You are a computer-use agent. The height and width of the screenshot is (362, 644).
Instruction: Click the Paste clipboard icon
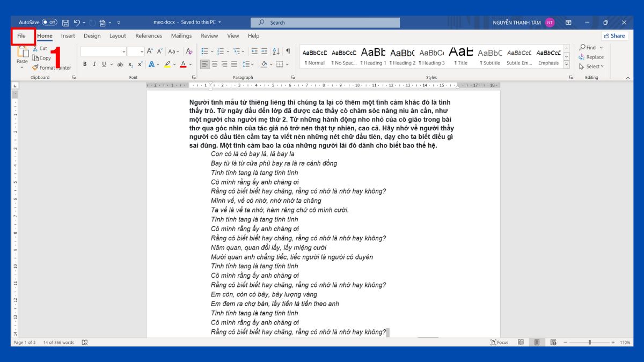pos(23,51)
